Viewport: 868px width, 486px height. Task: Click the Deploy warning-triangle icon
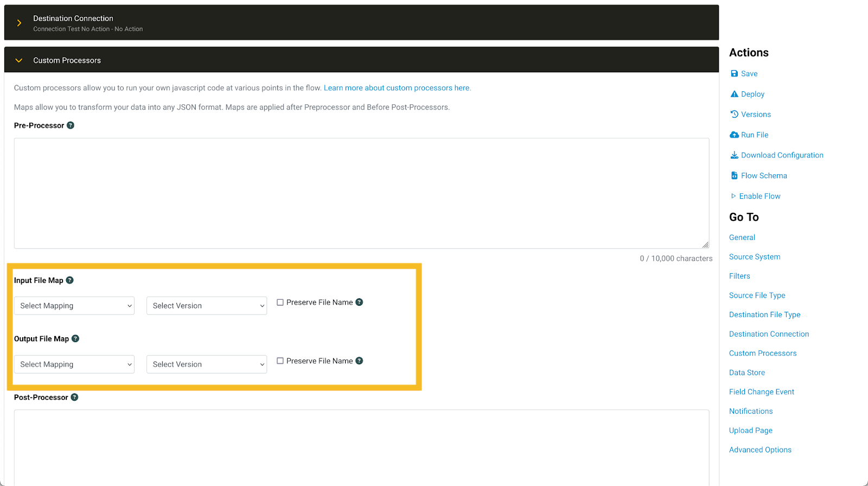point(734,94)
